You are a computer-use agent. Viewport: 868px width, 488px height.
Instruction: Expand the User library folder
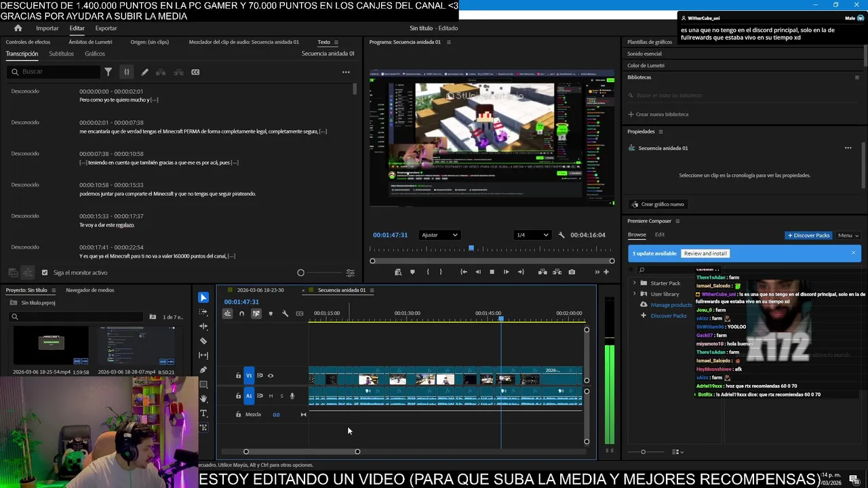[x=635, y=293]
